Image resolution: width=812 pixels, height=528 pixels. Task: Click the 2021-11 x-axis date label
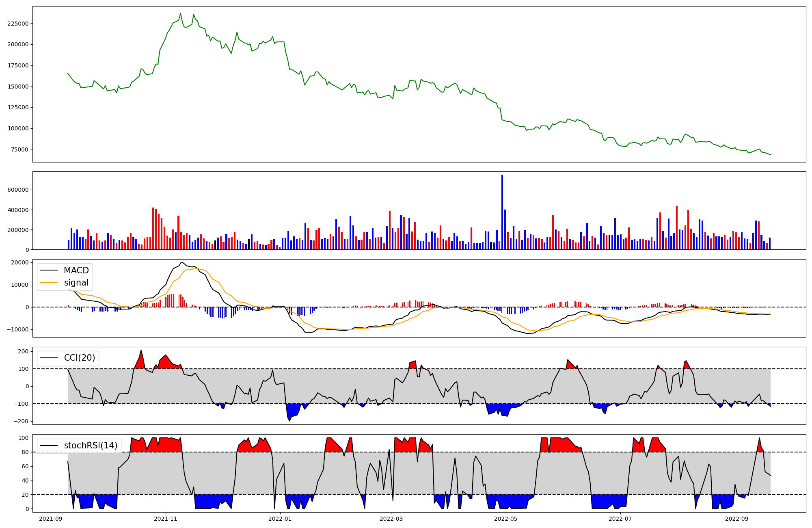pos(166,519)
